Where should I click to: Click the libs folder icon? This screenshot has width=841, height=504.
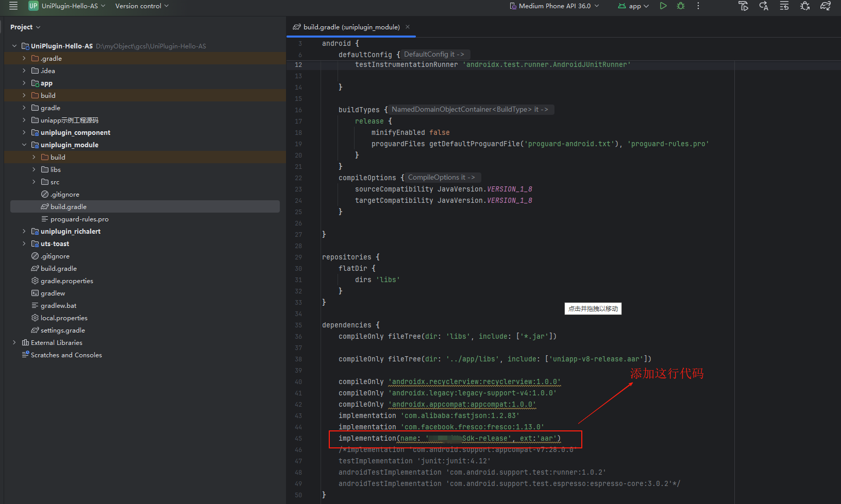[45, 169]
